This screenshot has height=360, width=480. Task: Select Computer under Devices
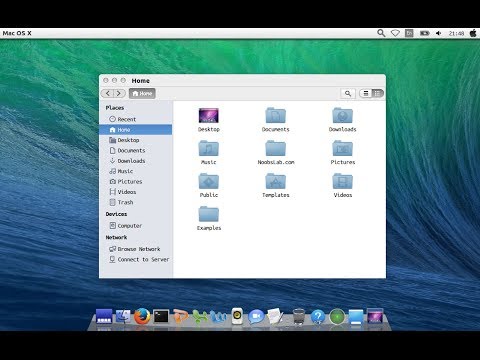point(136,226)
